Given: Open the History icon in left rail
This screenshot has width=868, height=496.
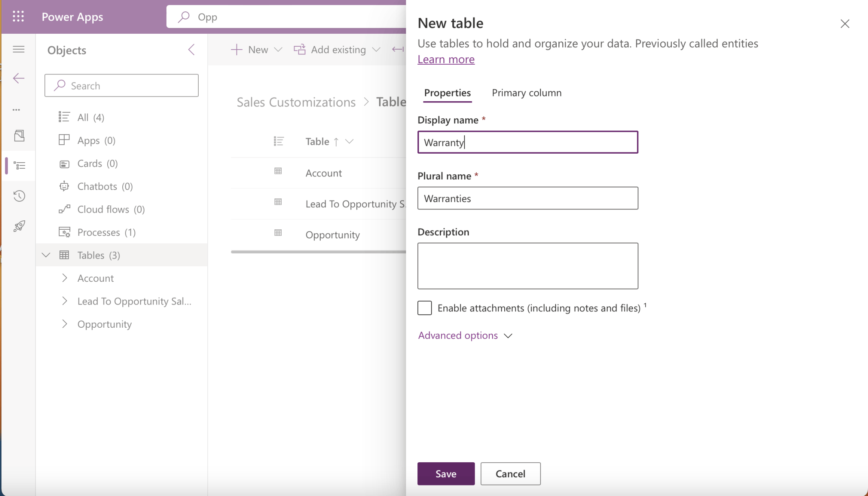Looking at the screenshot, I should tap(19, 196).
